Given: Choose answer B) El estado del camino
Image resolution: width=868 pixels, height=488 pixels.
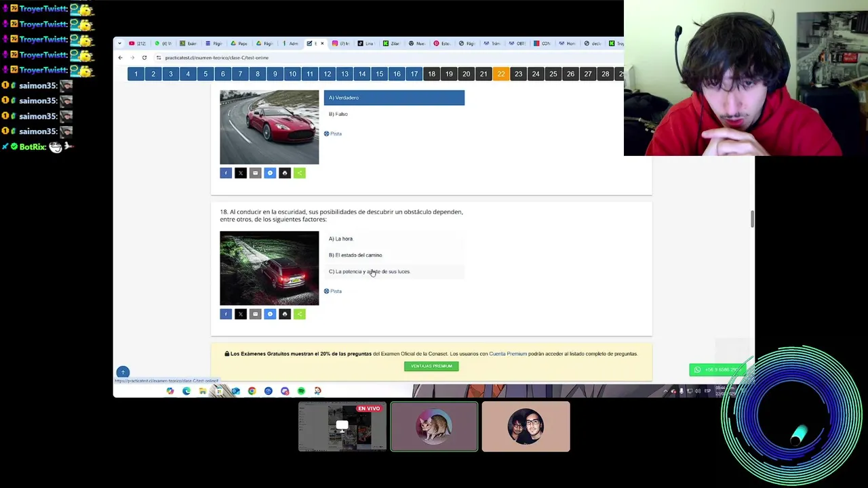Looking at the screenshot, I should pos(394,255).
